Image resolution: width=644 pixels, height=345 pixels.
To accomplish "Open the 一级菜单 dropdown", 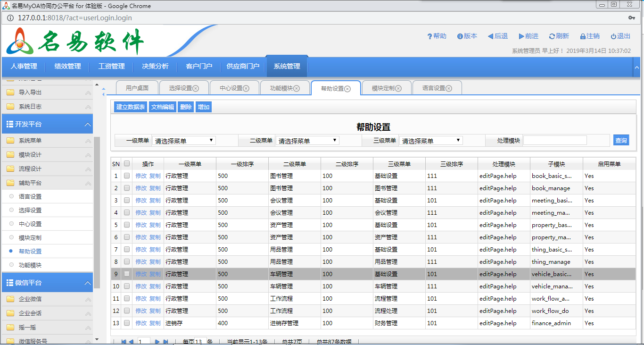I will tap(183, 141).
